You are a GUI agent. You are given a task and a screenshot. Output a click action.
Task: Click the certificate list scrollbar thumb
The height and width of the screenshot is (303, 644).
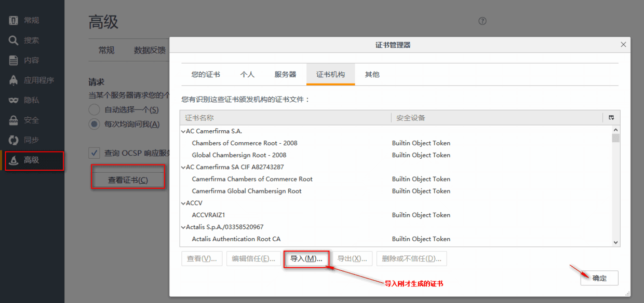coord(616,138)
